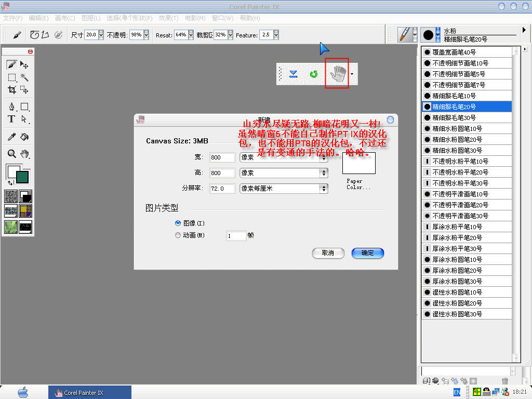Image resolution: width=532 pixels, height=399 pixels.
Task: Click the QQ penguin tray icon
Action: tap(486, 392)
